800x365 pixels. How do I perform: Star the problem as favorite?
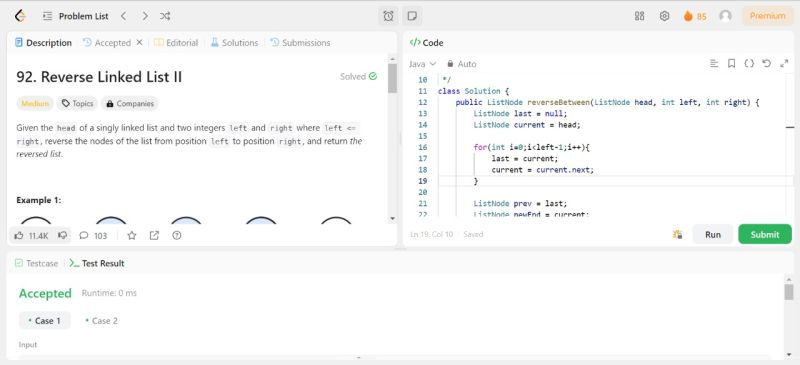132,235
